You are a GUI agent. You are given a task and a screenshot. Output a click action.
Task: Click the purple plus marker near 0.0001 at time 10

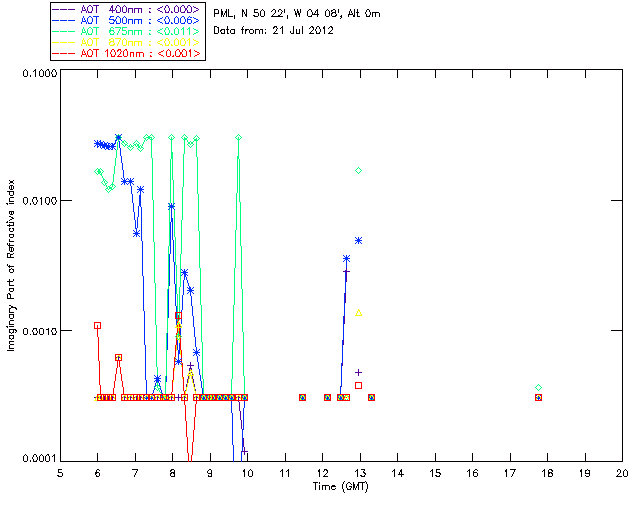tap(244, 452)
